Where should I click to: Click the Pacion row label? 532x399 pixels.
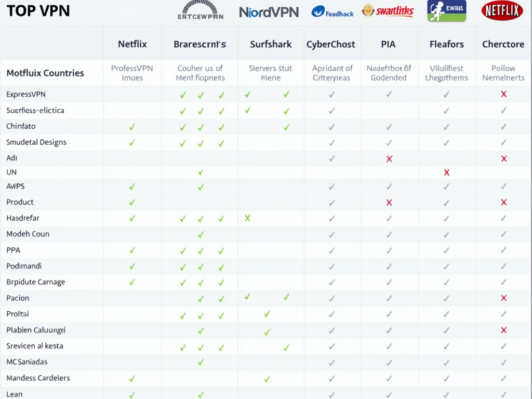(18, 298)
